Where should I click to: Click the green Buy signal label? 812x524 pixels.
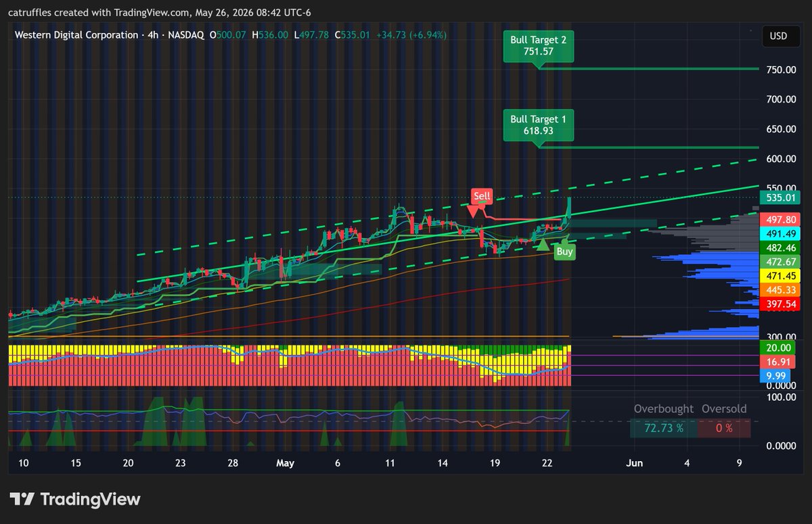click(x=564, y=252)
